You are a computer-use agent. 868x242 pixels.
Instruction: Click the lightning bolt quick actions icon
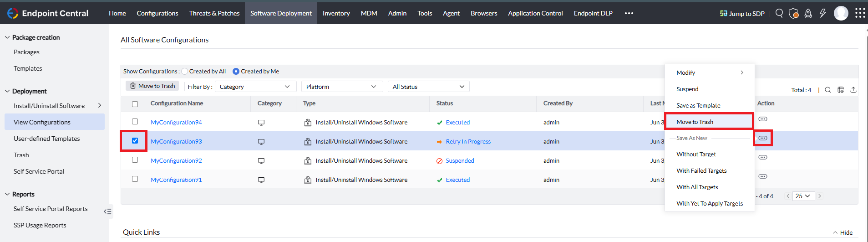pyautogui.click(x=822, y=13)
